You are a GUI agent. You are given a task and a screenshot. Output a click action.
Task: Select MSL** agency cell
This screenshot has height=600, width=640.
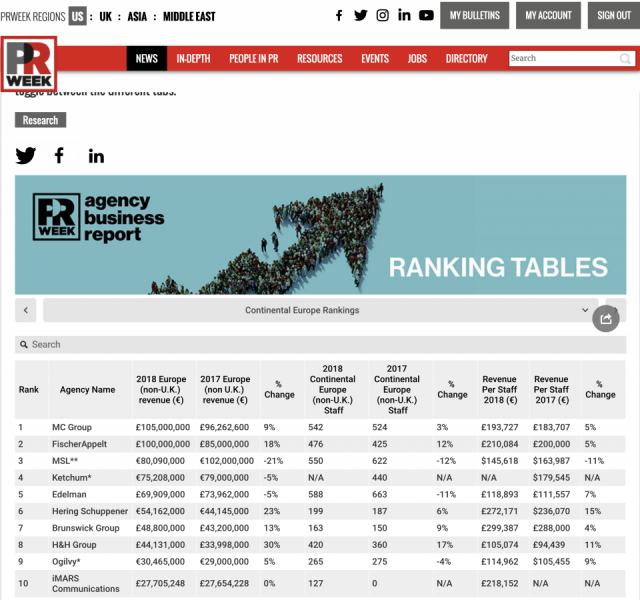pyautogui.click(x=65, y=461)
